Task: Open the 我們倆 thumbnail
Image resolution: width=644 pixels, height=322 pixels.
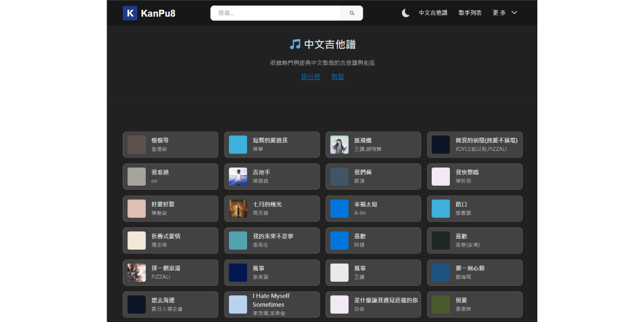Action: click(x=340, y=177)
